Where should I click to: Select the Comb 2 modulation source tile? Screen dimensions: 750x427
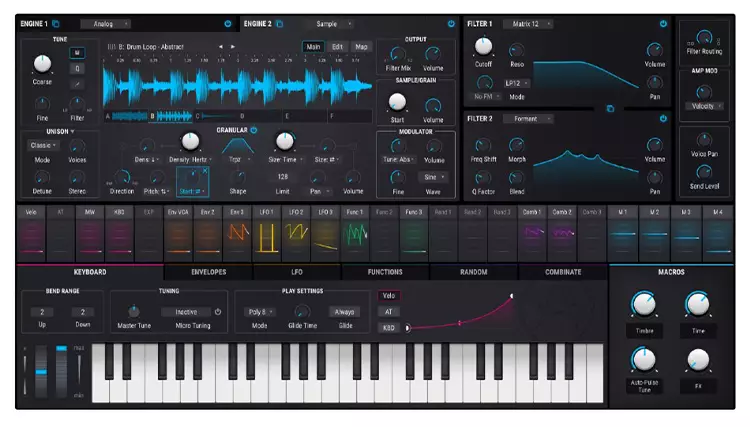562,233
